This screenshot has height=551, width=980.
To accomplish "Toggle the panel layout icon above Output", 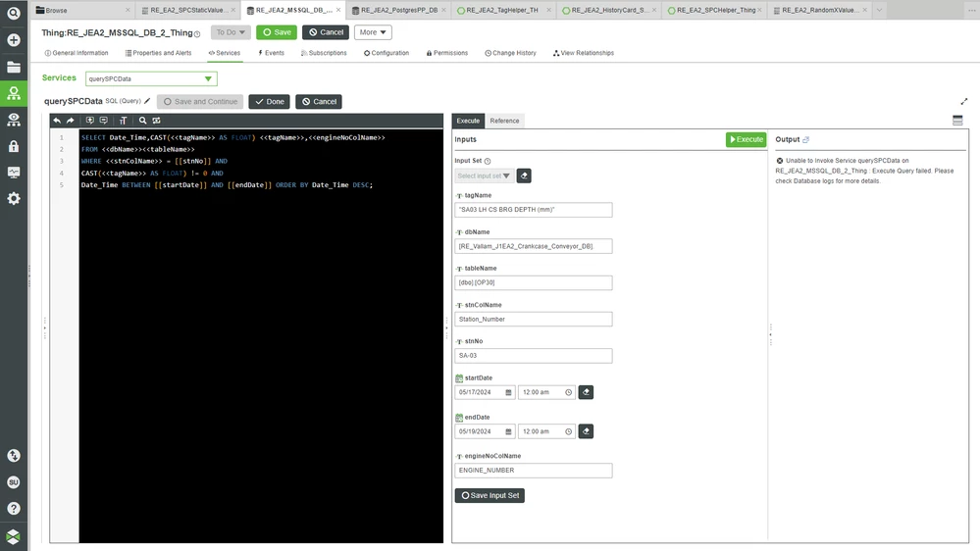I will tap(957, 120).
